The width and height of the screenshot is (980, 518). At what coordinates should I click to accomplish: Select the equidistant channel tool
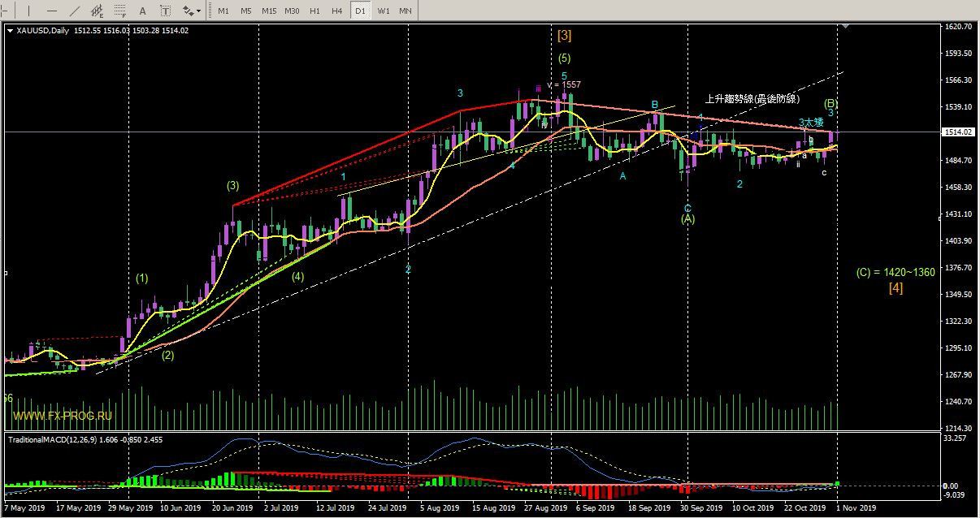pos(98,11)
